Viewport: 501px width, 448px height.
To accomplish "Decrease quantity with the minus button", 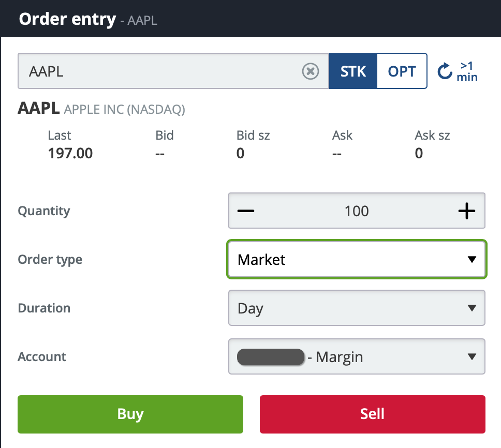I will click(x=246, y=211).
